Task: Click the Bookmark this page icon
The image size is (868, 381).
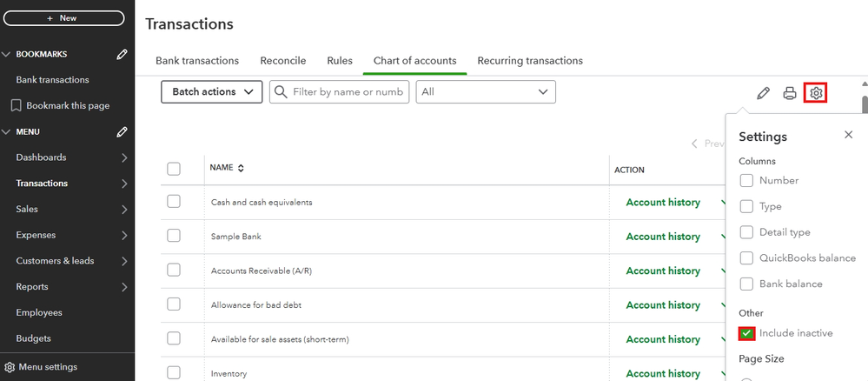Action: point(17,105)
